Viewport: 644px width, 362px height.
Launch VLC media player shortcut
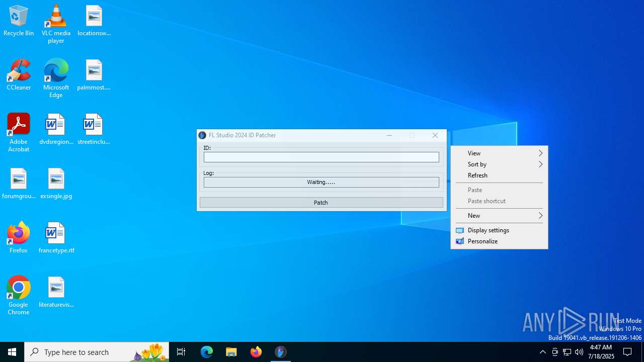[x=56, y=24]
